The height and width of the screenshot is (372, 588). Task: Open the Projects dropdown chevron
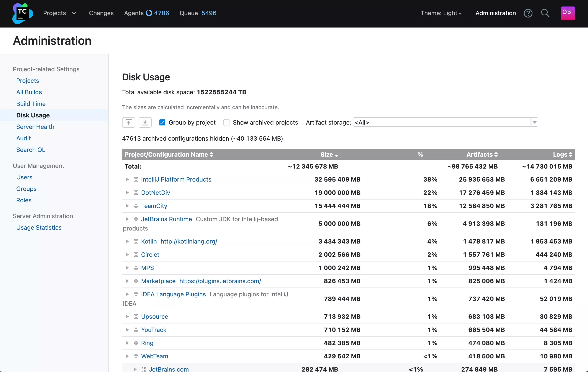(x=74, y=13)
